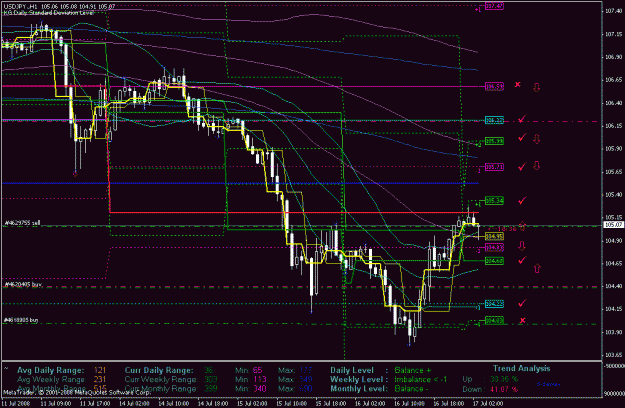Click the red X mark beside the 104.03 level

pos(523,320)
